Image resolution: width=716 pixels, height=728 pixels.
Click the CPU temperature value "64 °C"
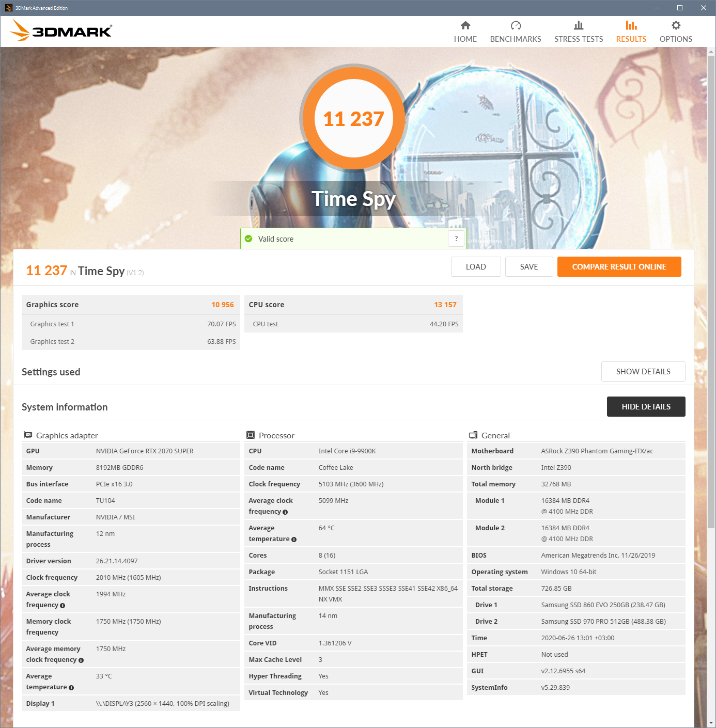tap(326, 528)
